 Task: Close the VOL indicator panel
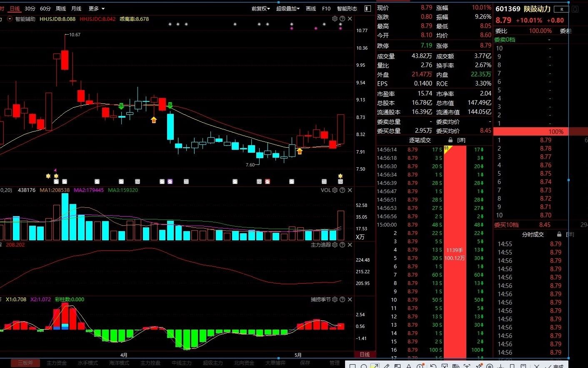350,190
